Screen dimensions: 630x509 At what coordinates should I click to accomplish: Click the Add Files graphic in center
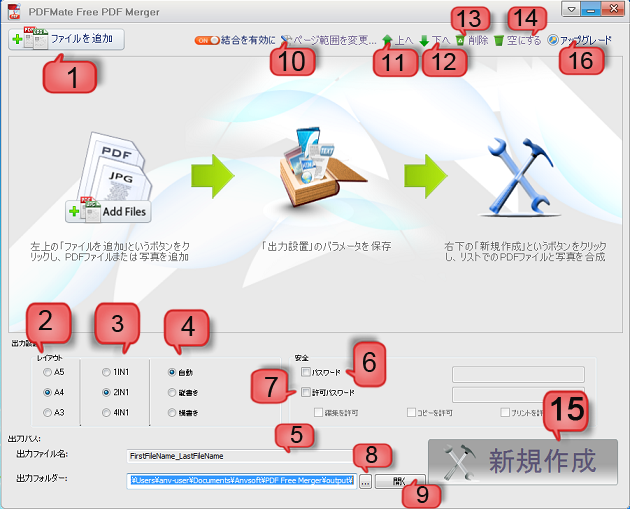click(108, 211)
